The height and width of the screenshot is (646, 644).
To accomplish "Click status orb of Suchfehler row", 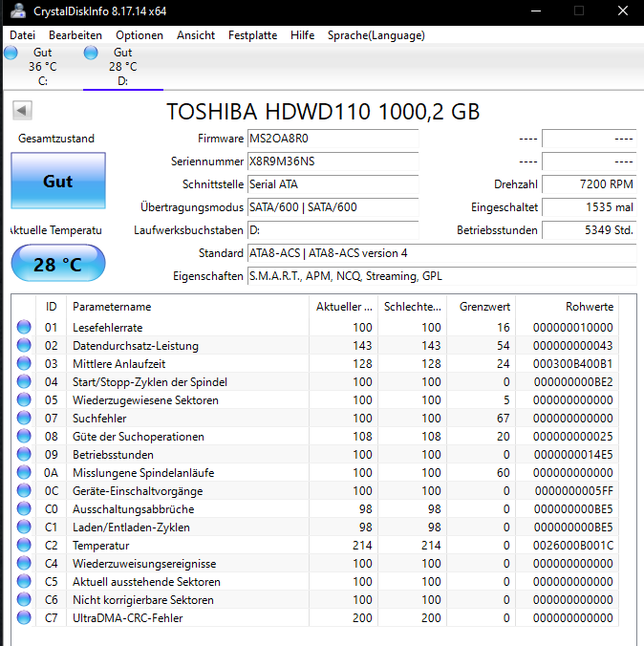I will 24,418.
